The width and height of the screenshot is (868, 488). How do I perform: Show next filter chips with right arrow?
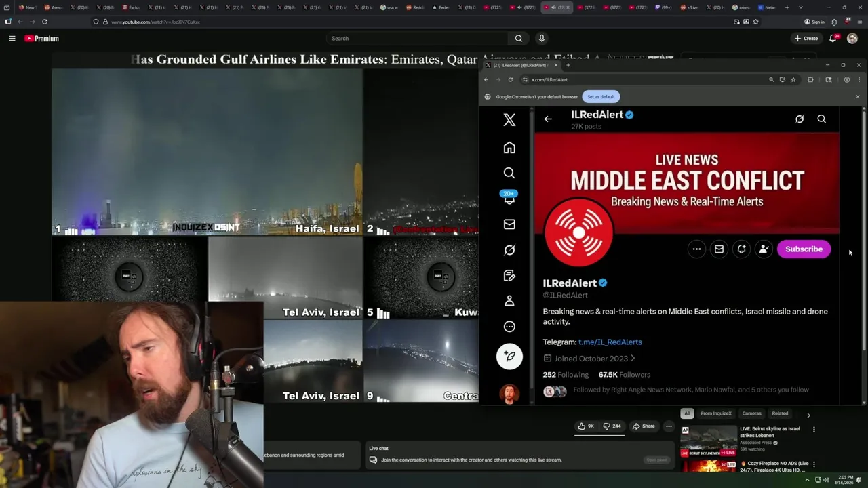tap(808, 414)
